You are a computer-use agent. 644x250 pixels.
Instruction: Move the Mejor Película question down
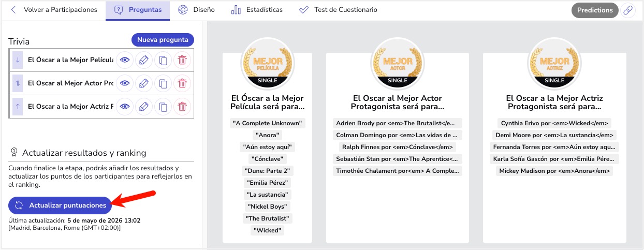click(18, 60)
